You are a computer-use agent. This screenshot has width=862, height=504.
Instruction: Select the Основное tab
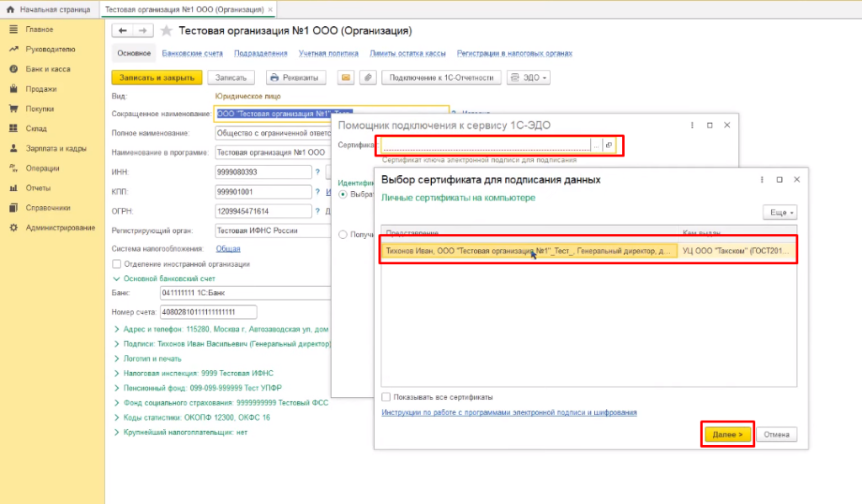[x=134, y=53]
